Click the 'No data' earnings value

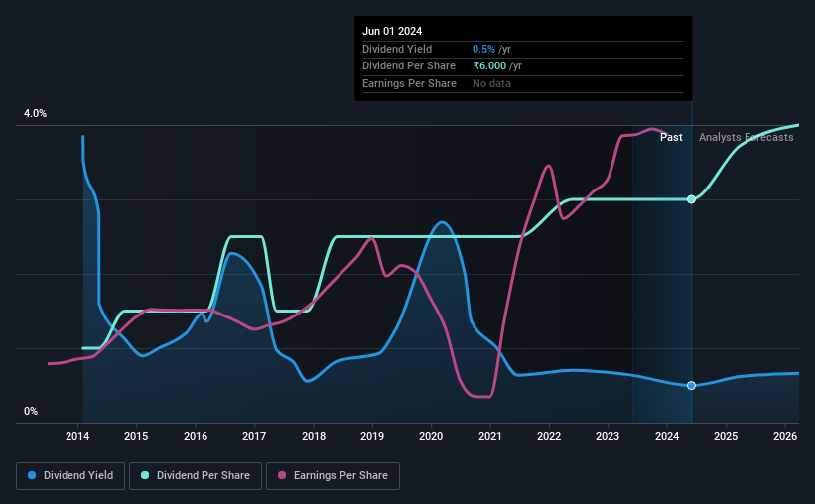point(491,83)
